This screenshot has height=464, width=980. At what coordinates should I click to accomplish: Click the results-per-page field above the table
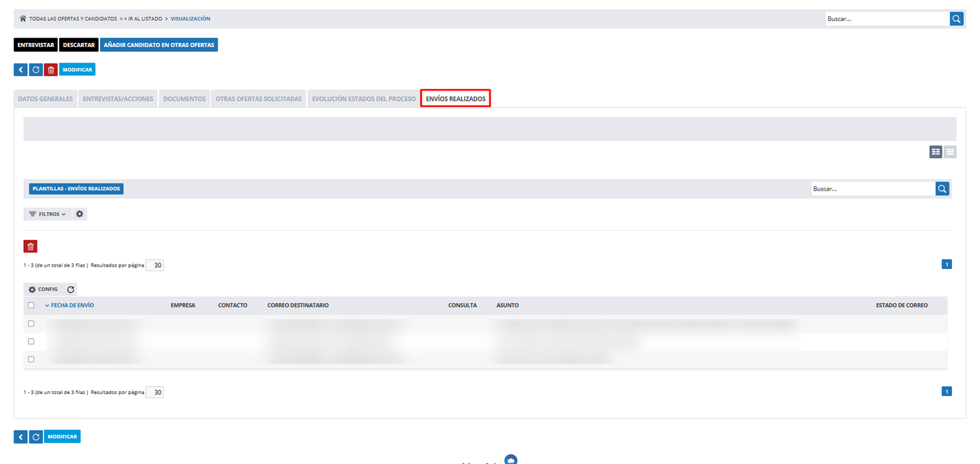tap(155, 265)
